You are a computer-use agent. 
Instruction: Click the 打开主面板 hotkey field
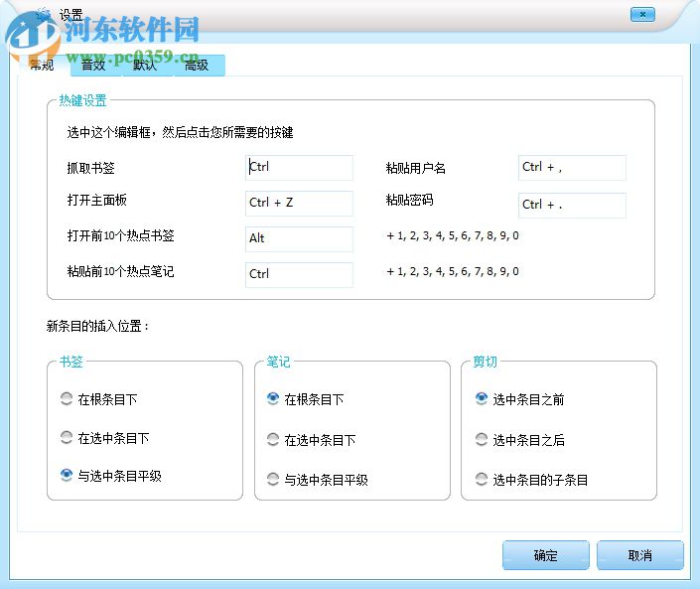click(299, 204)
